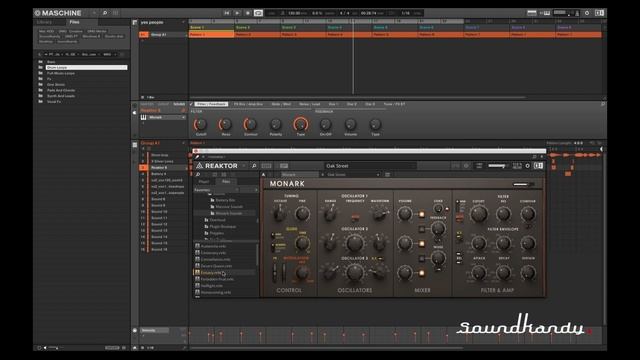Click the Maschine logo in the header
Screen dimensions: 640x360
tap(58, 13)
